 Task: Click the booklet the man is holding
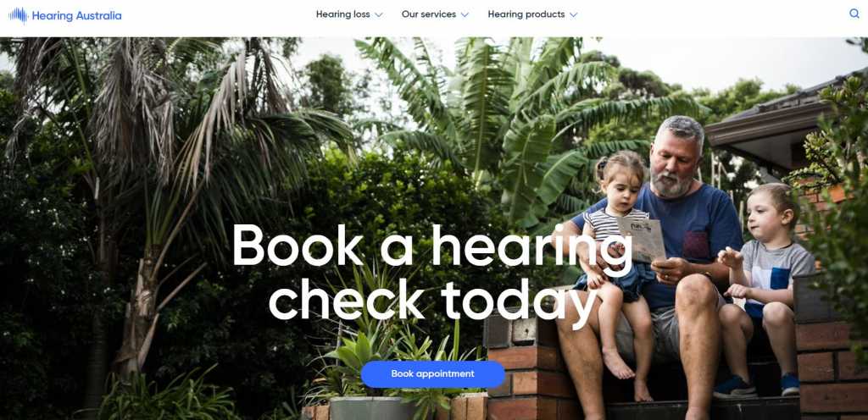pyautogui.click(x=642, y=238)
